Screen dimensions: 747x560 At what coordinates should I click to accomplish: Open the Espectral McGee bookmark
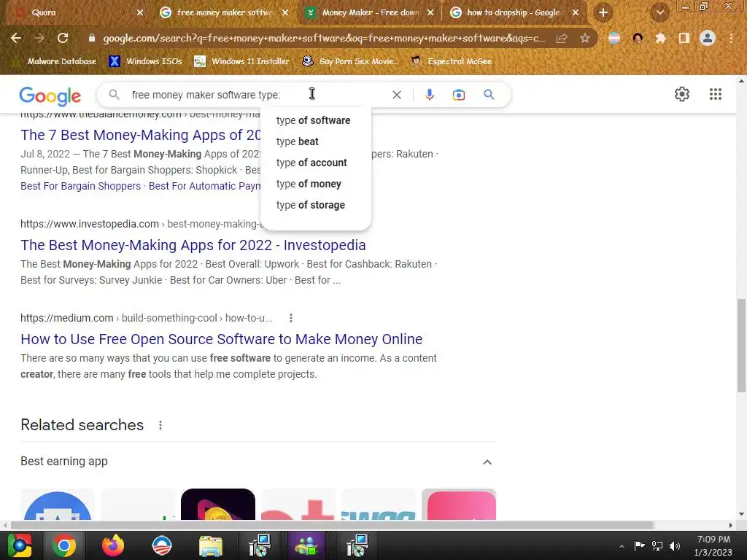[451, 61]
